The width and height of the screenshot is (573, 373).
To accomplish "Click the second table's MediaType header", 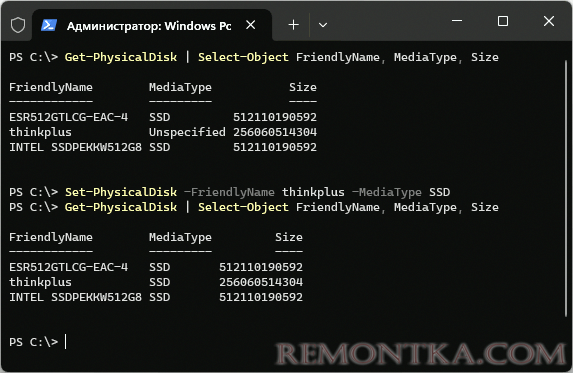I will (180, 237).
